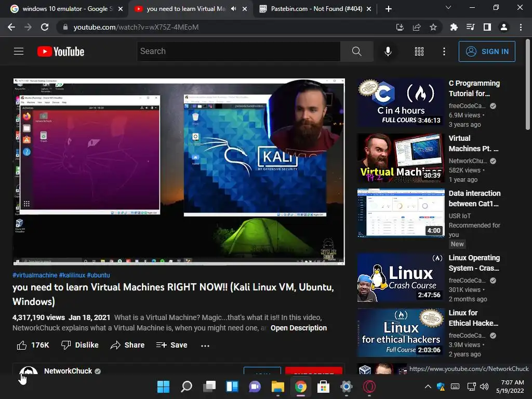The height and width of the screenshot is (399, 532).
Task: Bookmark this page with the star
Action: [433, 27]
